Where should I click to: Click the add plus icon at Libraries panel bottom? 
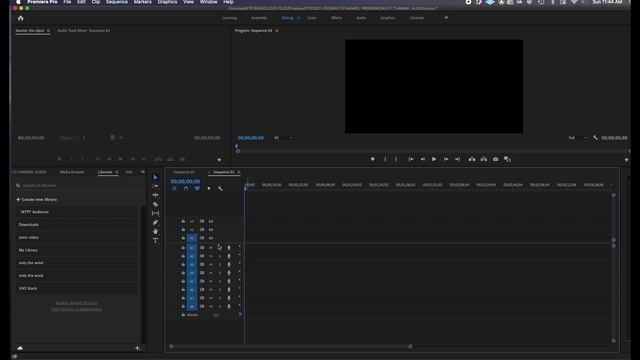137,348
